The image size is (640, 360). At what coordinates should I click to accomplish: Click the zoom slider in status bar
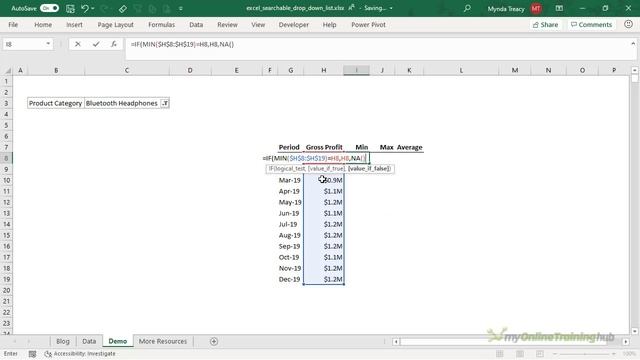585,354
